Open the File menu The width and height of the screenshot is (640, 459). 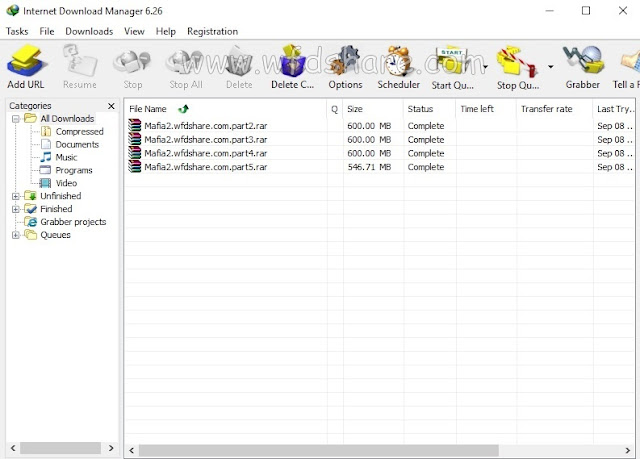(x=47, y=31)
